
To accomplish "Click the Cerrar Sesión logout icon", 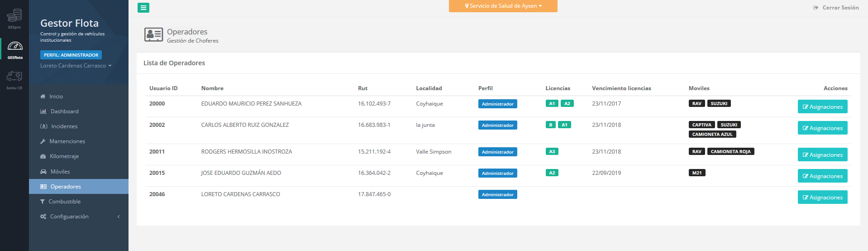I will [816, 8].
